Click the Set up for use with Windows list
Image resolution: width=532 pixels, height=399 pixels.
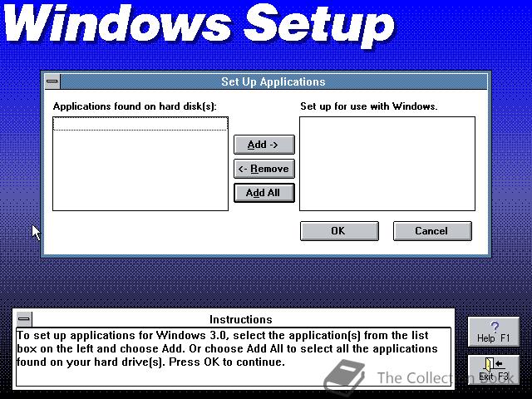click(x=387, y=164)
